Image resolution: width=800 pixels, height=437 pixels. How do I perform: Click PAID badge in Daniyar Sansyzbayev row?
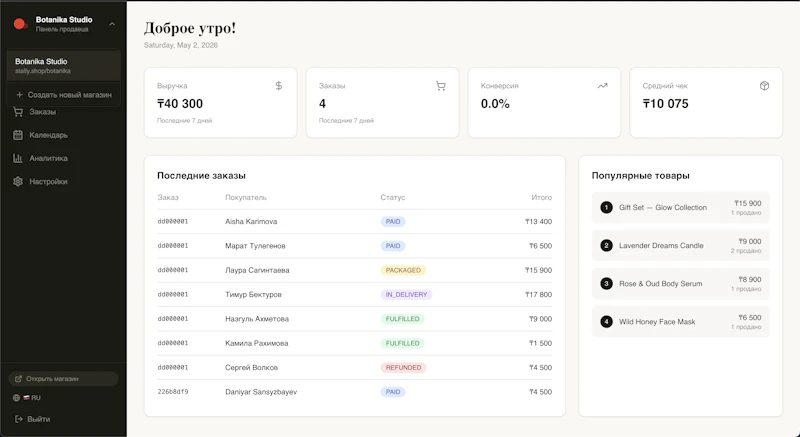coord(393,392)
